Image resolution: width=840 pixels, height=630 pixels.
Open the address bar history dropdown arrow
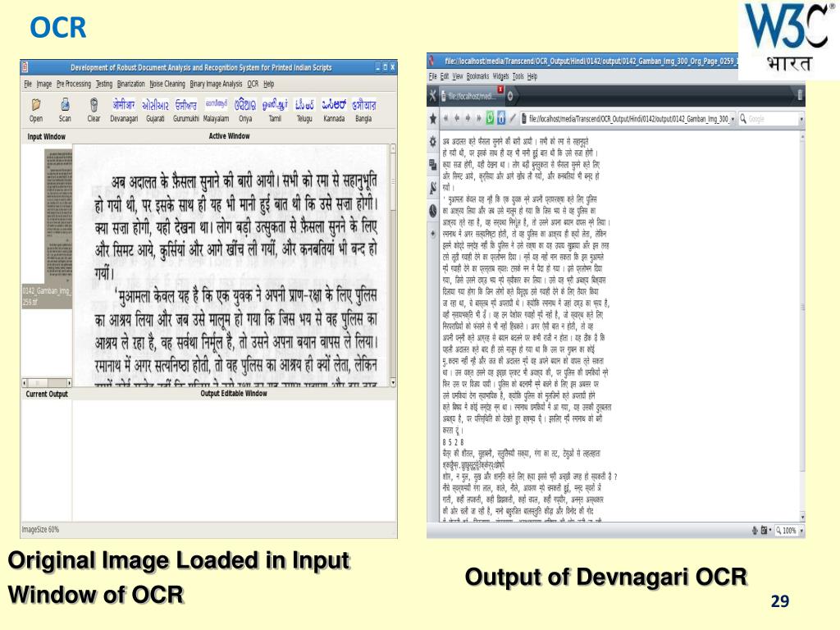click(733, 119)
